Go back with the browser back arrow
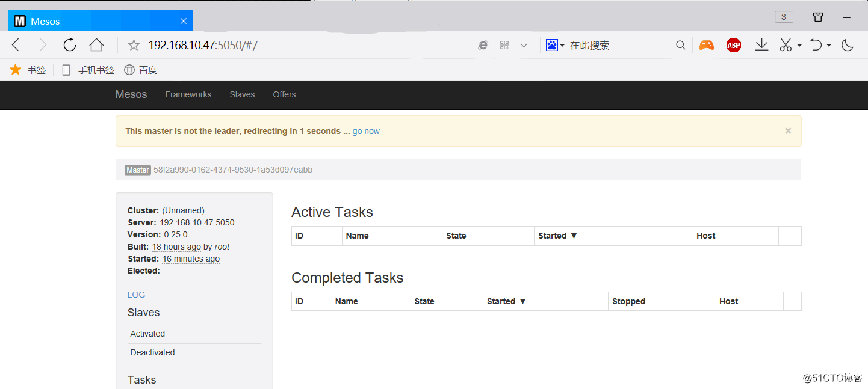The width and height of the screenshot is (868, 389). pos(16,44)
